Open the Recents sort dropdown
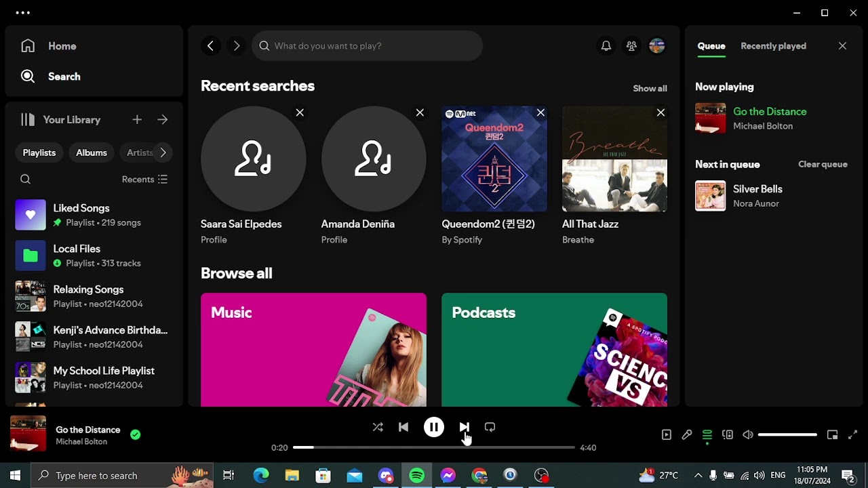The height and width of the screenshot is (488, 868). pyautogui.click(x=144, y=180)
